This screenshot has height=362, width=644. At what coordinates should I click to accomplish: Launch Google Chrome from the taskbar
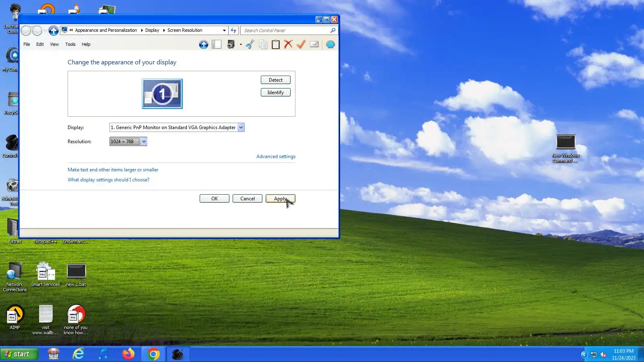pyautogui.click(x=153, y=354)
